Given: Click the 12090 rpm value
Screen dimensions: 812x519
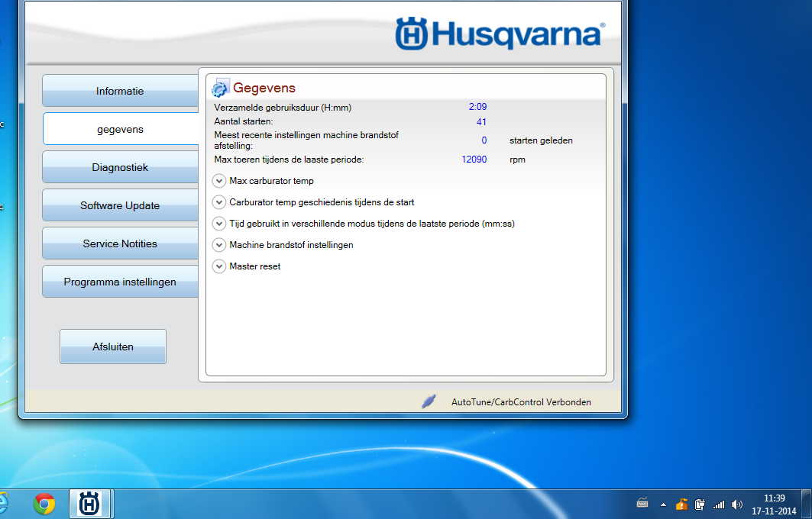Looking at the screenshot, I should (x=474, y=160).
